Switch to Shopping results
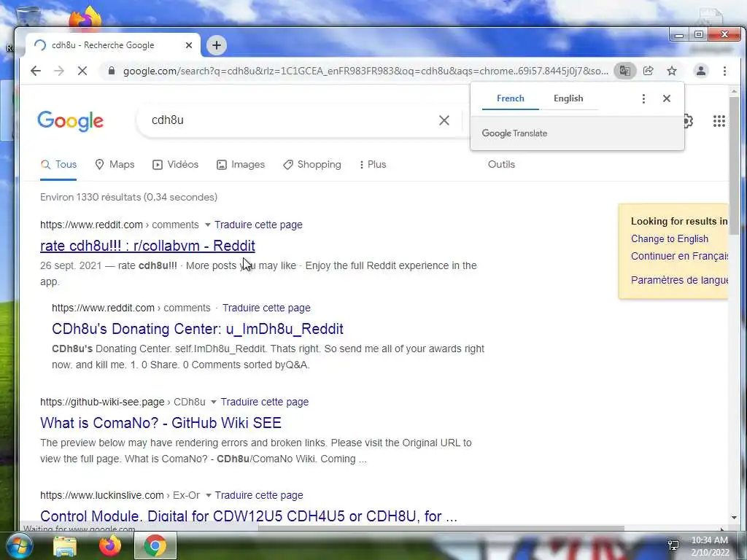 (x=312, y=165)
